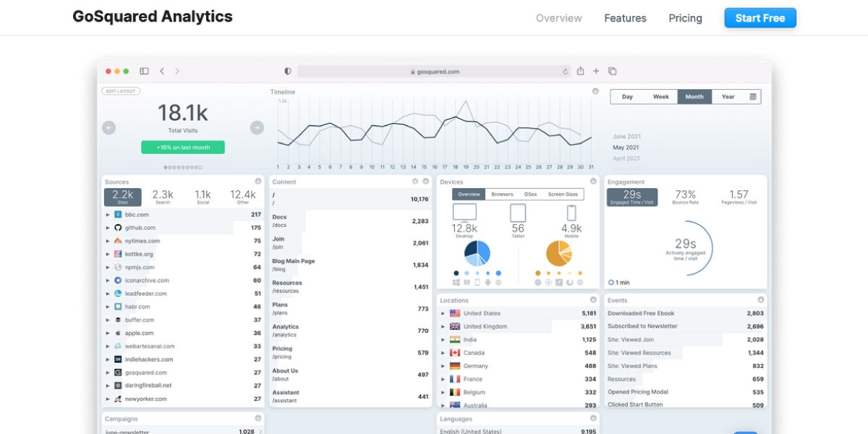Click the United Kingdom flag icon
Viewport: 868px width, 434px height.
455,326
